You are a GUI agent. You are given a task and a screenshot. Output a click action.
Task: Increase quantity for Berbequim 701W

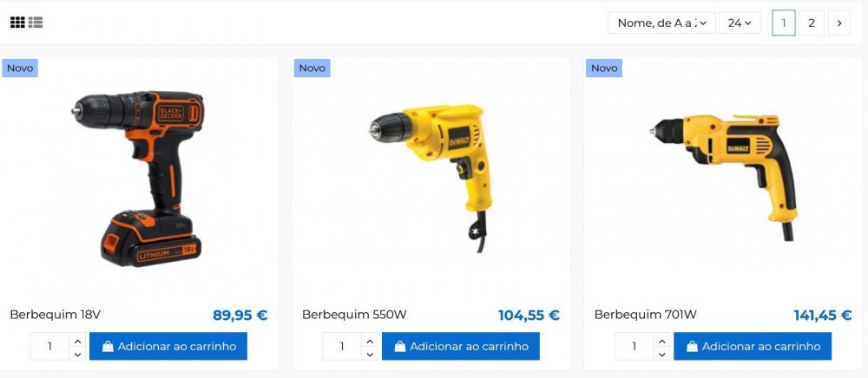click(661, 340)
